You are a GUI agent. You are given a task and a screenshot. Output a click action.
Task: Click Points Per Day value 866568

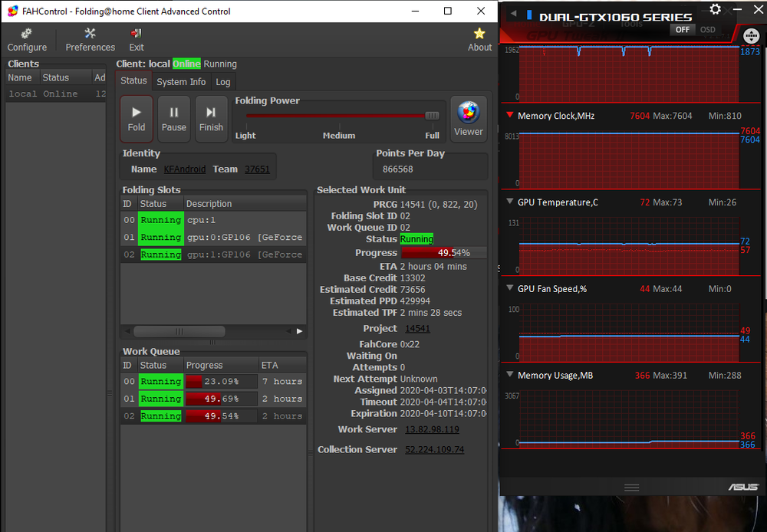point(397,169)
